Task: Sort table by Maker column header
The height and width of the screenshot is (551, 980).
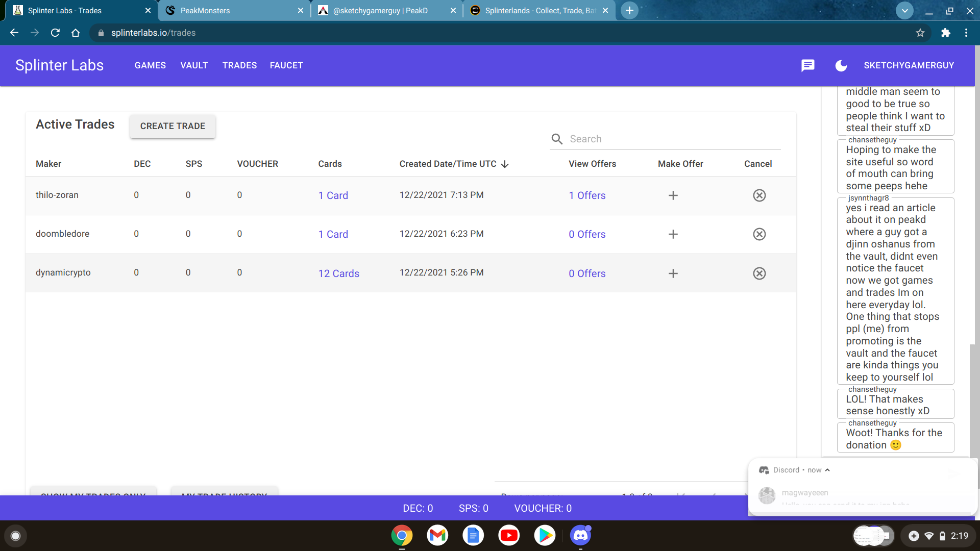Action: click(48, 164)
